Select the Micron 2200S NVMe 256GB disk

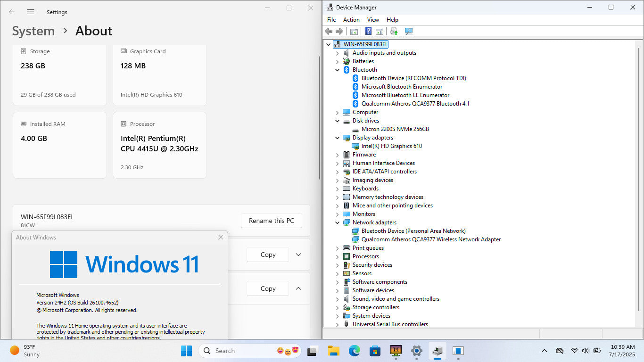coord(395,129)
